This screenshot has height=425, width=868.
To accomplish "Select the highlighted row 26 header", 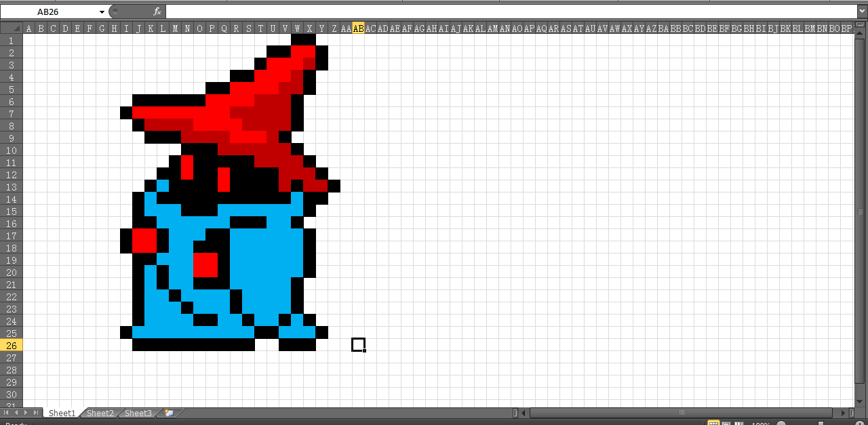I will pyautogui.click(x=12, y=345).
